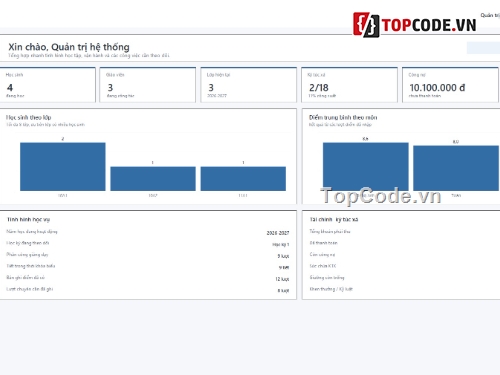Click the subtitle under the Xin chào greeting

point(89,56)
